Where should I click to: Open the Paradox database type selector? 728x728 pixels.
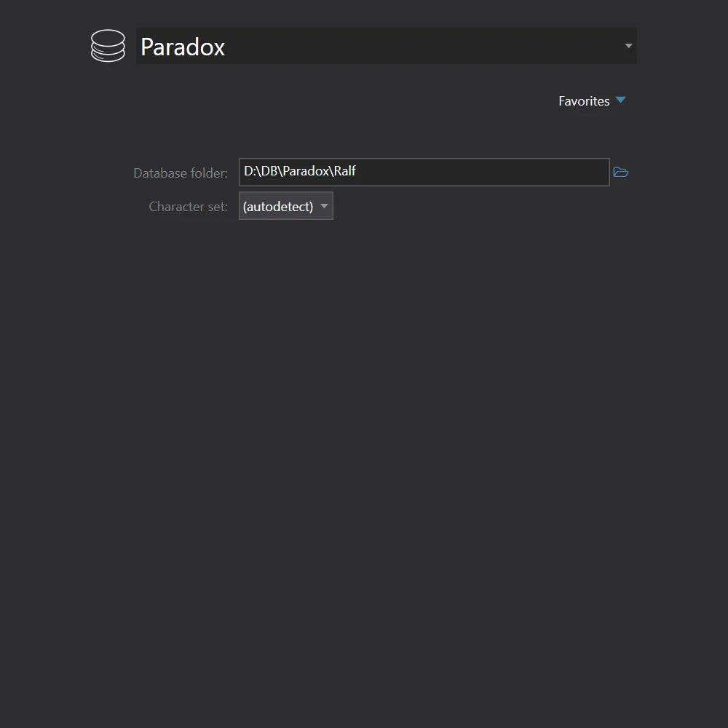point(386,46)
